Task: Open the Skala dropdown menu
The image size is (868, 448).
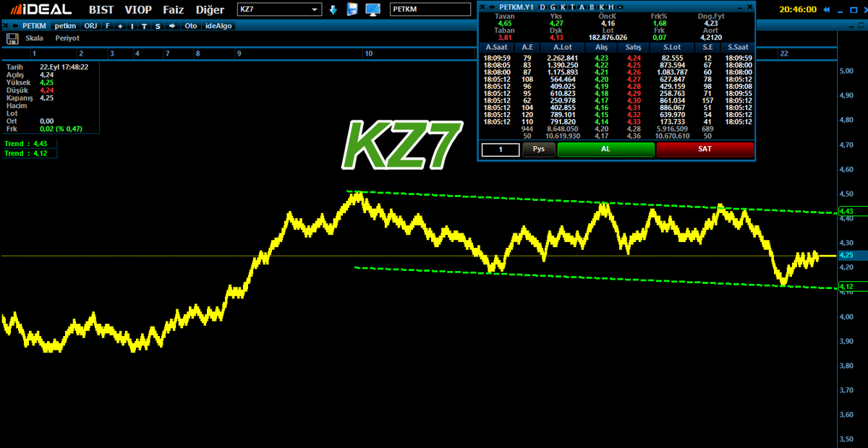Action: 34,38
